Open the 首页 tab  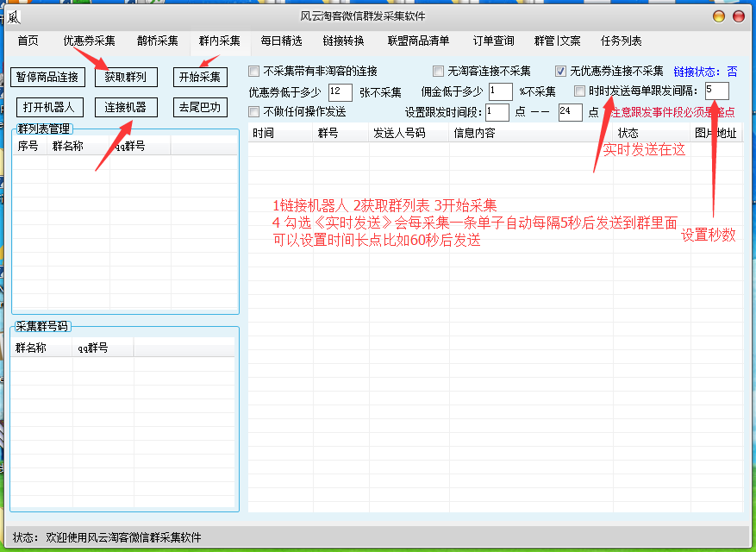28,41
